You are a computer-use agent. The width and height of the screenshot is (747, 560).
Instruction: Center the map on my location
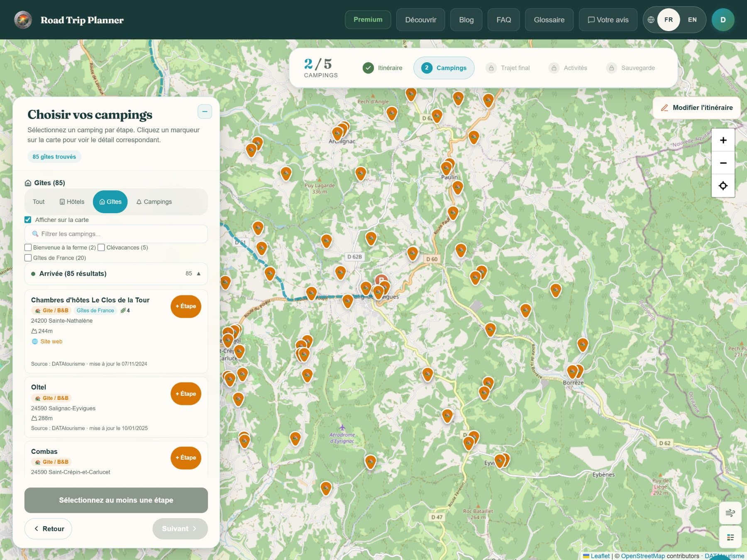pos(723,185)
